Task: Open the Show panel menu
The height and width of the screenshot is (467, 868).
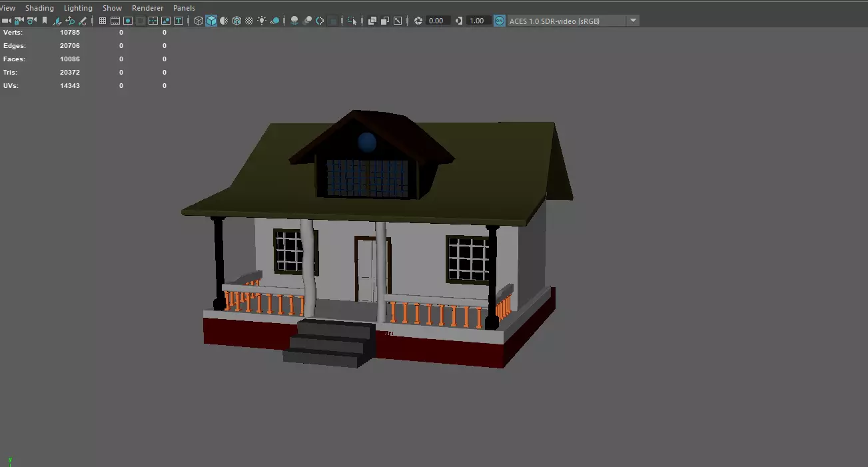Action: (x=112, y=8)
